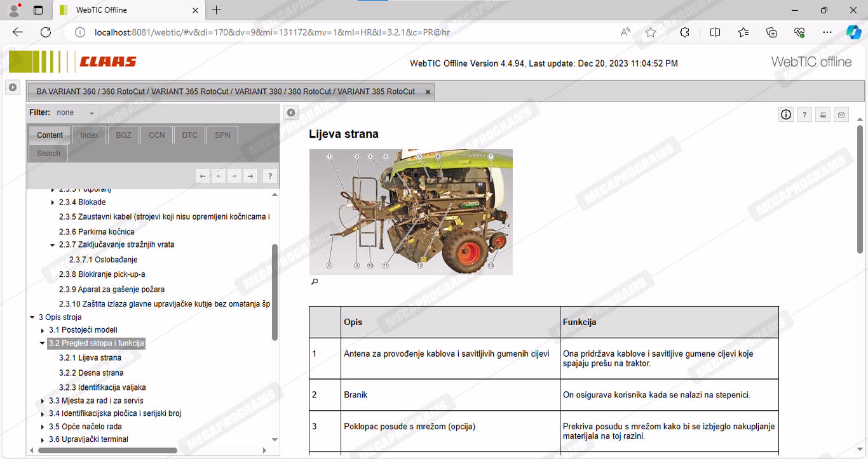Click the document info icon
Image resolution: width=868 pixels, height=459 pixels.
click(x=786, y=114)
